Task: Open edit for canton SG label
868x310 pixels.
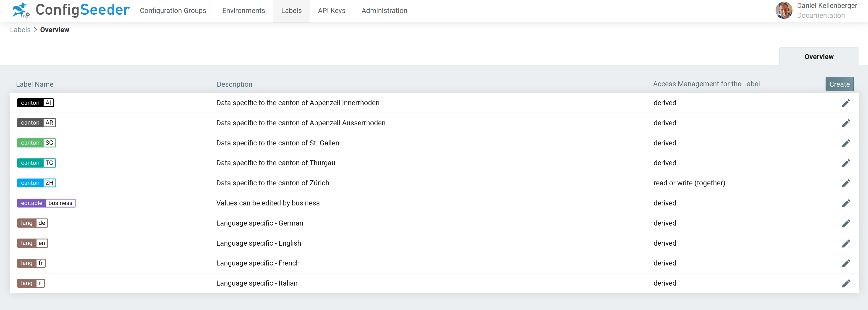Action: (846, 143)
